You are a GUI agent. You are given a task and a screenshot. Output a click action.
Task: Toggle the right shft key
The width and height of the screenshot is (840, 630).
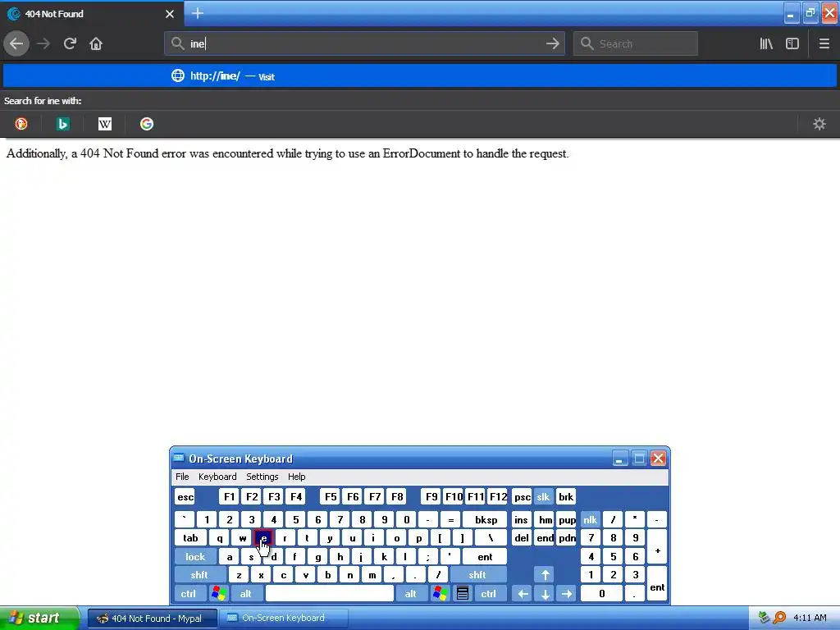(x=478, y=575)
